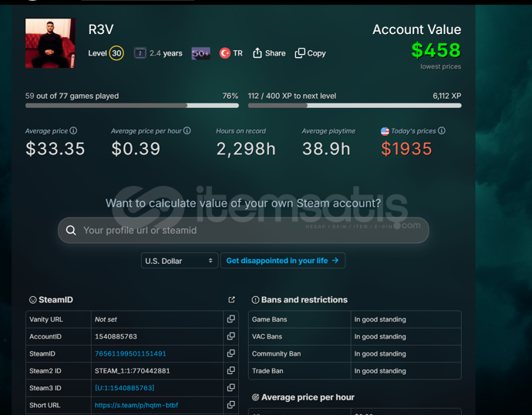Click icon beside Average price per hour heading
This screenshot has width=532, height=415.
[x=255, y=397]
